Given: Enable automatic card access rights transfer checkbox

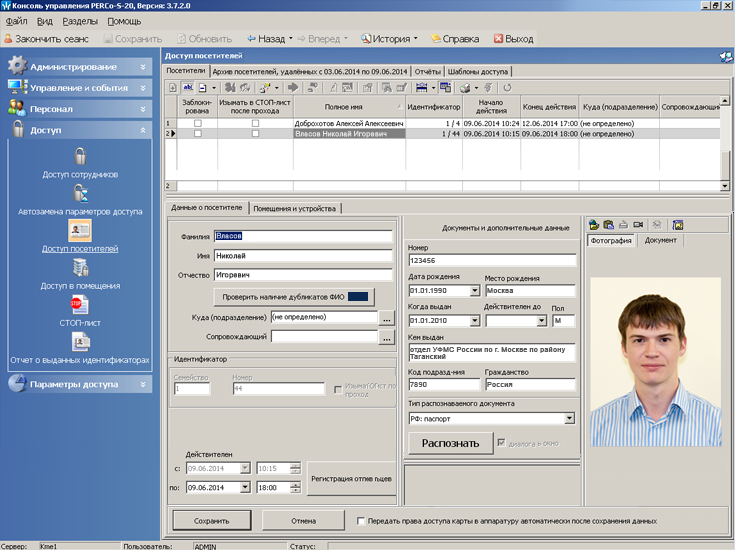Looking at the screenshot, I should [362, 521].
